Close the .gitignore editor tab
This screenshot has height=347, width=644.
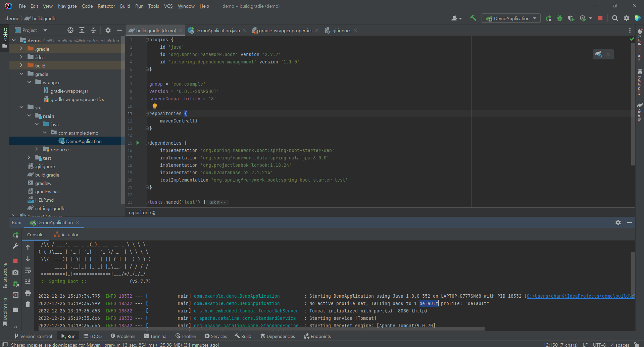355,30
